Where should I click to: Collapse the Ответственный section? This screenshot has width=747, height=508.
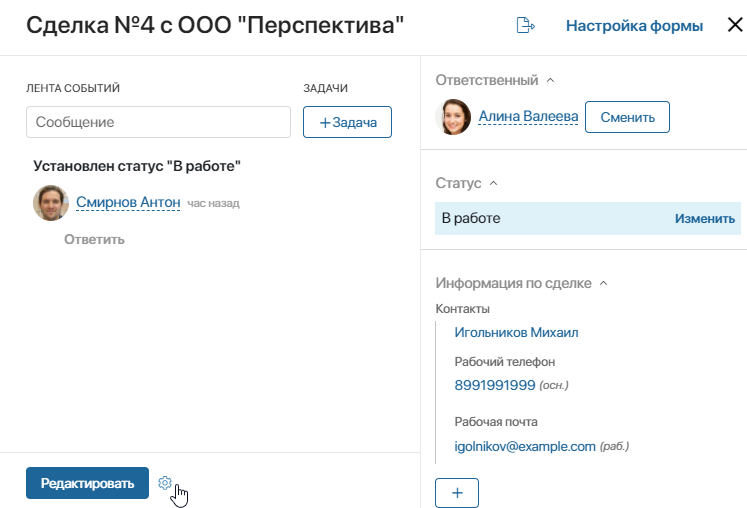coord(550,80)
